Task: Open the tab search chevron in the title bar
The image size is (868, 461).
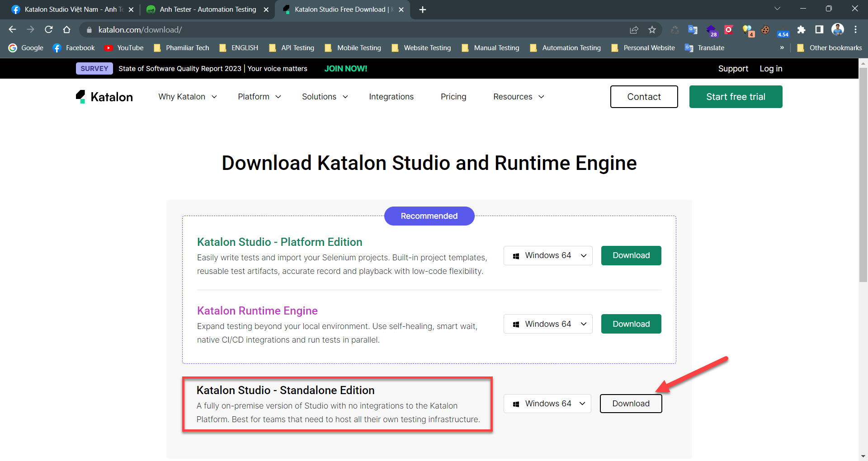Action: click(777, 9)
